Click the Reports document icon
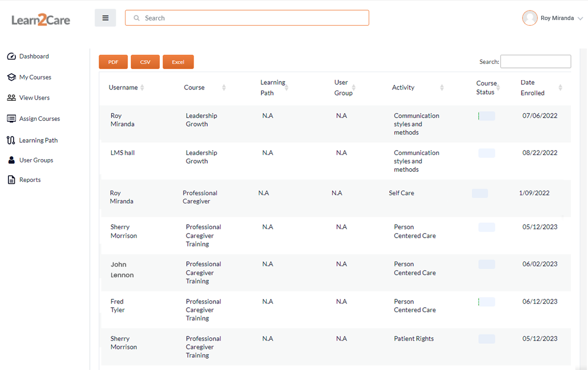The height and width of the screenshot is (370, 588). [x=11, y=180]
